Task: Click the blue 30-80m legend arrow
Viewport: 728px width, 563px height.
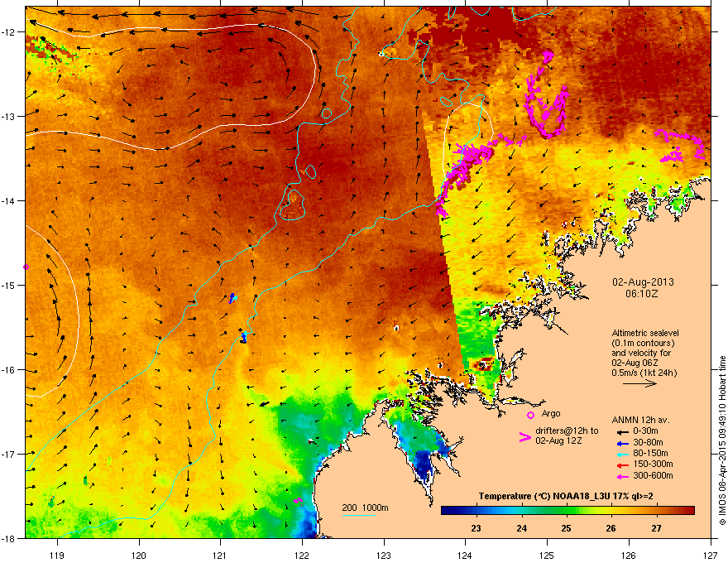Action: 621,443
